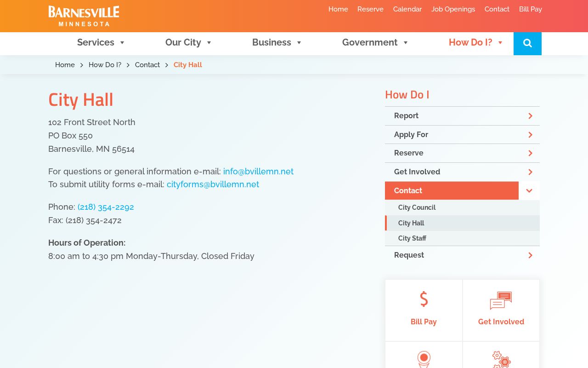Expand the Apply For sidebar chevron

[x=530, y=135]
